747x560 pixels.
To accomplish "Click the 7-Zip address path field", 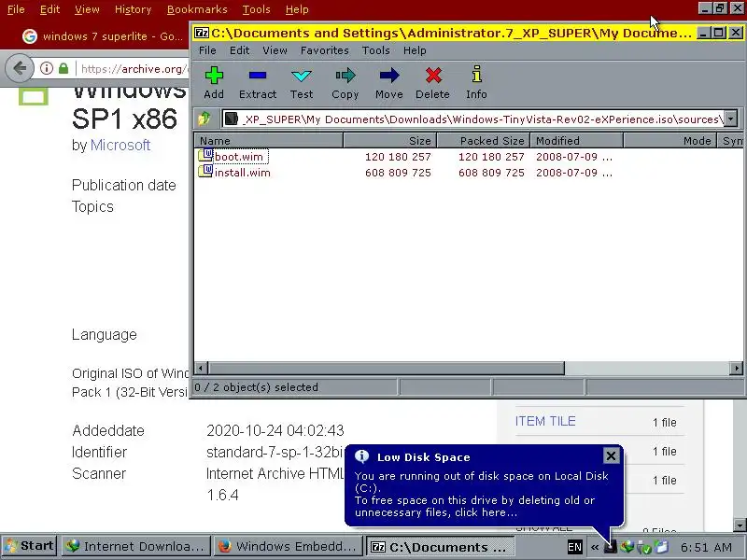I will point(473,119).
